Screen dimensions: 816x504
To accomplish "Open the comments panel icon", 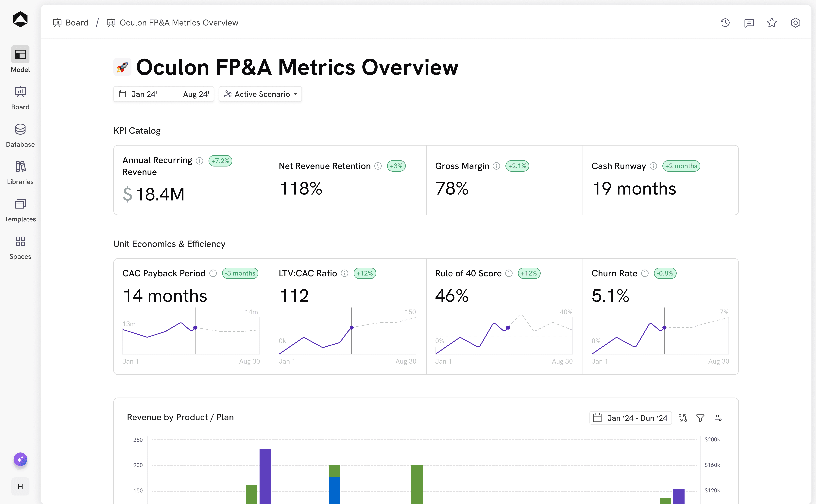I will pos(749,23).
